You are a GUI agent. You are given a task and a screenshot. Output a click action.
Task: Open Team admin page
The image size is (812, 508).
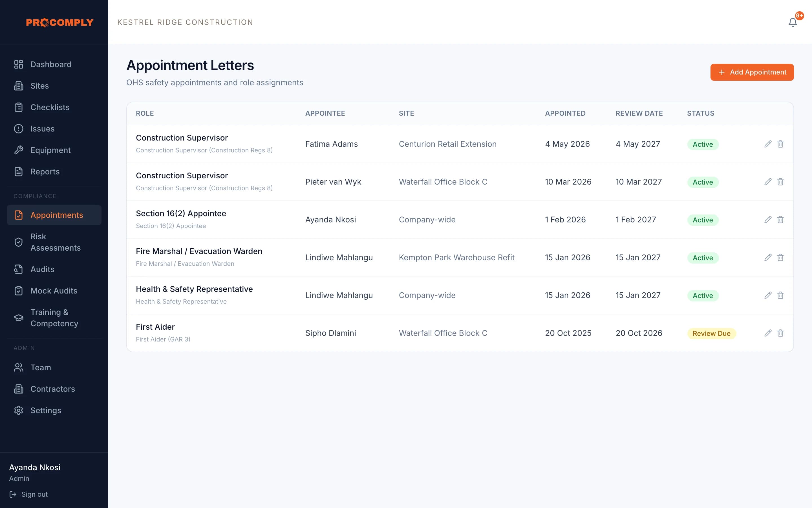point(54,367)
